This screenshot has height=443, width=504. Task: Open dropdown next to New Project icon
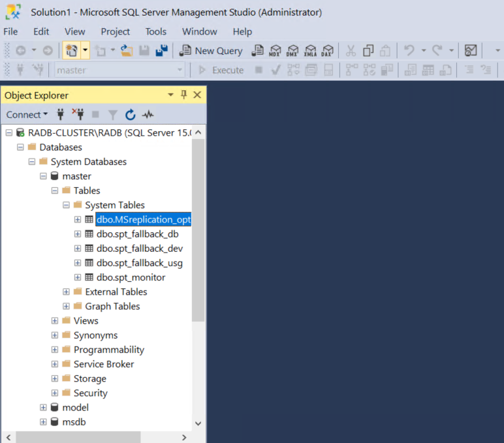(x=85, y=50)
